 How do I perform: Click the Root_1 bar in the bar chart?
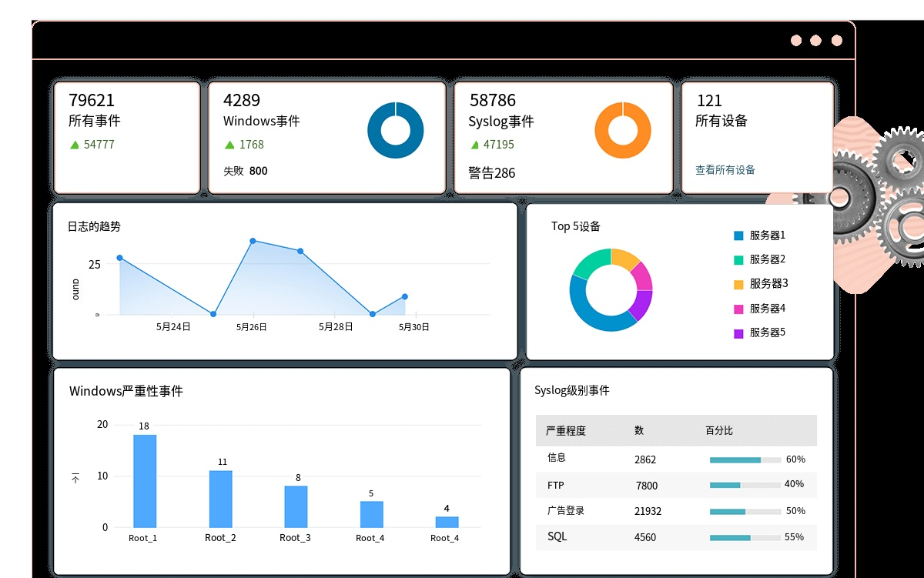point(145,480)
